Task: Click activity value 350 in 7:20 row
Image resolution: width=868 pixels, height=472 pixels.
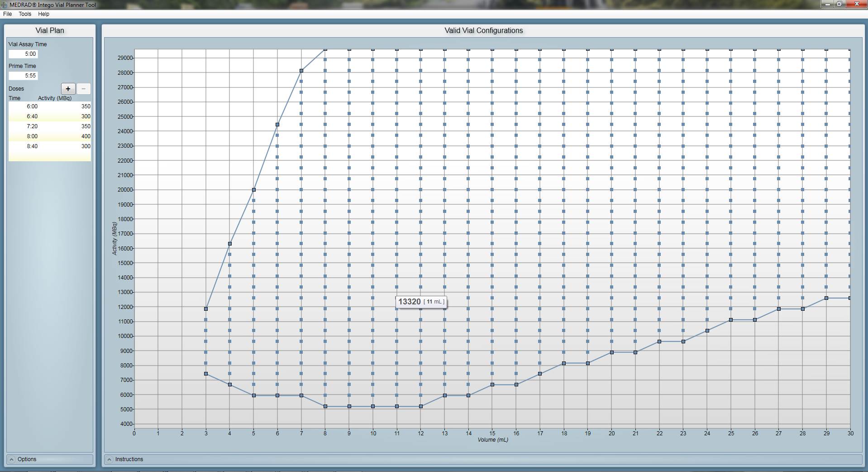Action: click(x=86, y=126)
